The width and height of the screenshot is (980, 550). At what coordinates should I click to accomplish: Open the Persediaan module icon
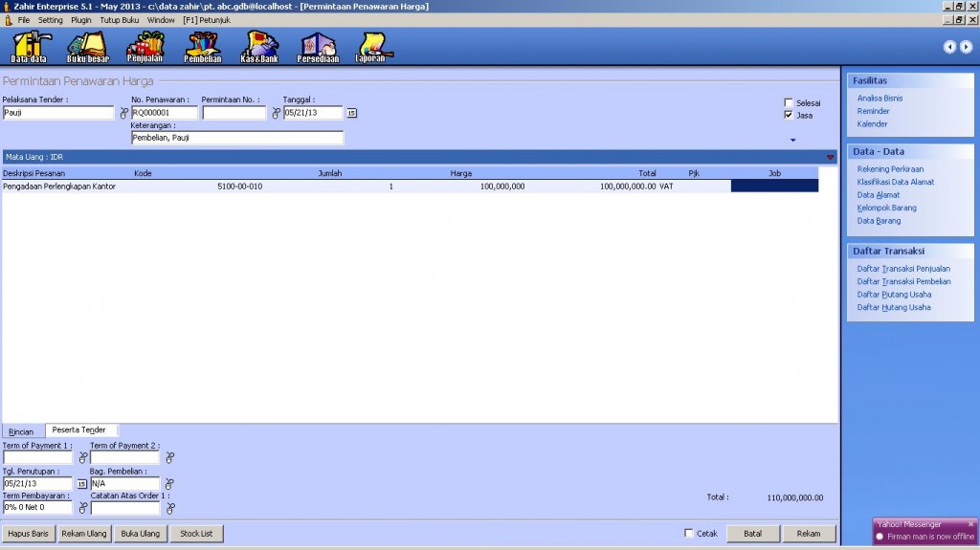coord(318,47)
